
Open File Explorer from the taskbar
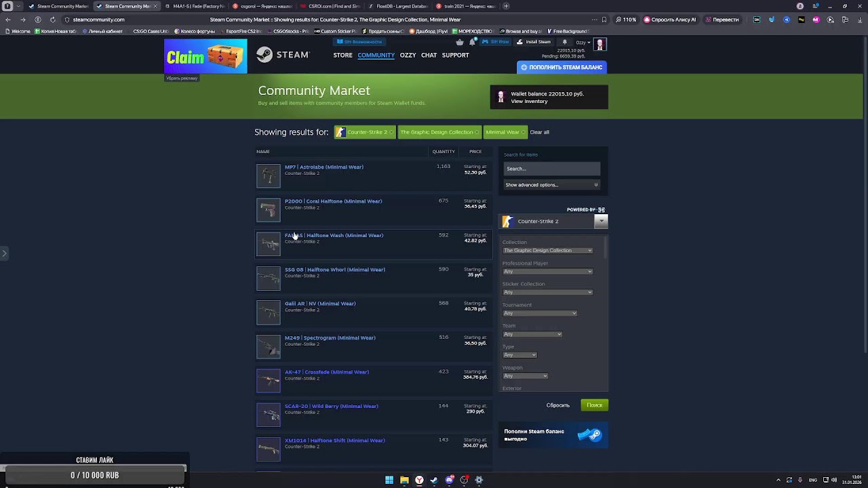(404, 480)
